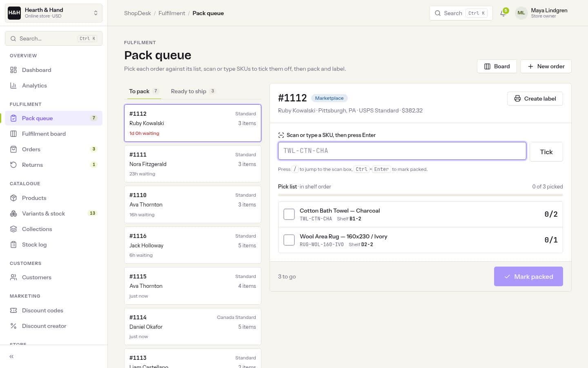Select order #1116 Jack Holloway

pyautogui.click(x=193, y=245)
